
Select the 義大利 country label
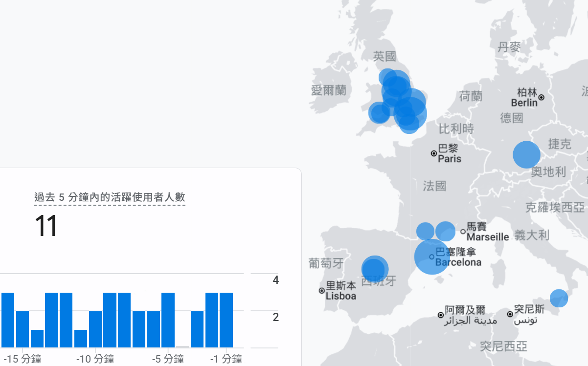tap(532, 235)
